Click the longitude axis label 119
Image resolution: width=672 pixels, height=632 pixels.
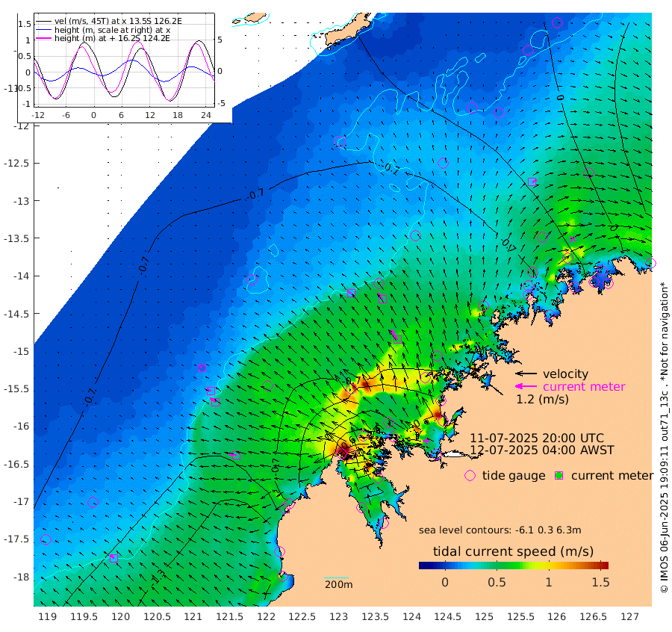[48, 617]
